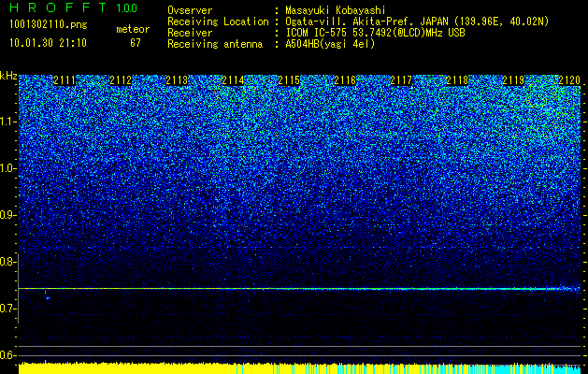
Task: Click the ICOM IC-575 receiver details
Action: 375,33
